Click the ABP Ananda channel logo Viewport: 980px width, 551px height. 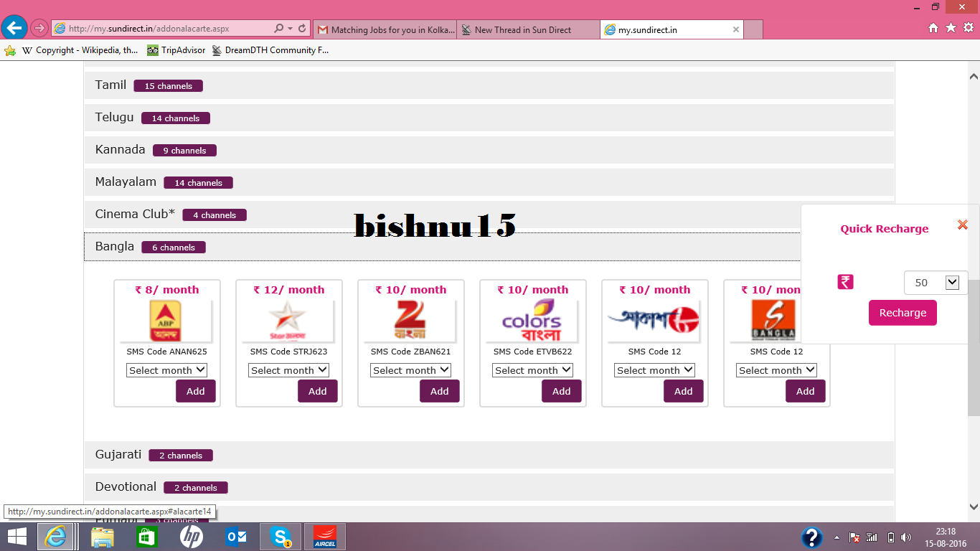tap(166, 321)
